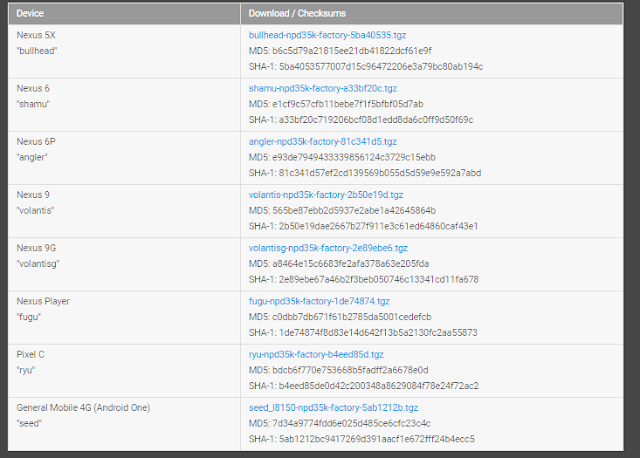Viewport: 640px width, 458px height.
Task: Select the Nexus 5X device name
Action: (36, 35)
